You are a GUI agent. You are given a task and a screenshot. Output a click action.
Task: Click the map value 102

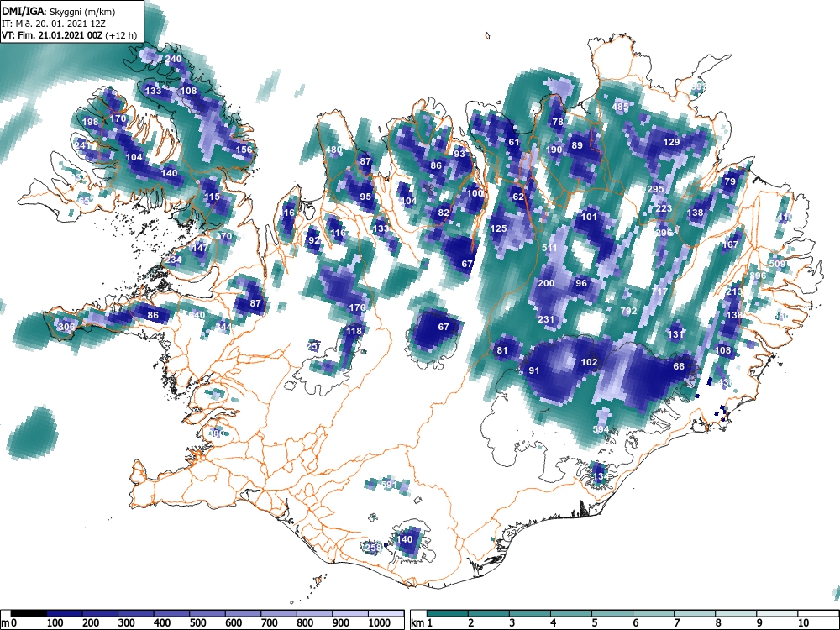[x=590, y=362]
